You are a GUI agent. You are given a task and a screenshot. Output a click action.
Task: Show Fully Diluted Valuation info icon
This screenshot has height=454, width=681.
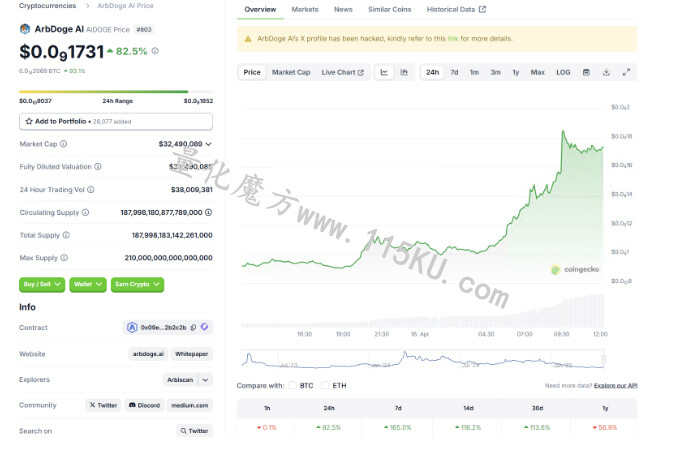click(98, 166)
